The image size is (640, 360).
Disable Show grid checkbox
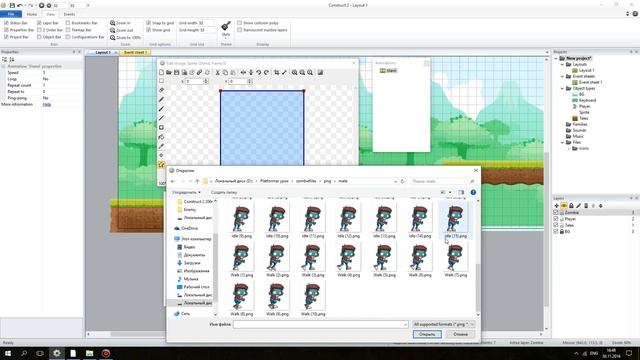coord(149,30)
